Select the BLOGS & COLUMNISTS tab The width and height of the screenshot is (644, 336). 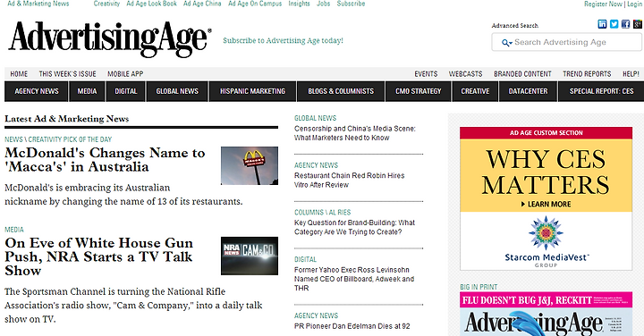341,91
